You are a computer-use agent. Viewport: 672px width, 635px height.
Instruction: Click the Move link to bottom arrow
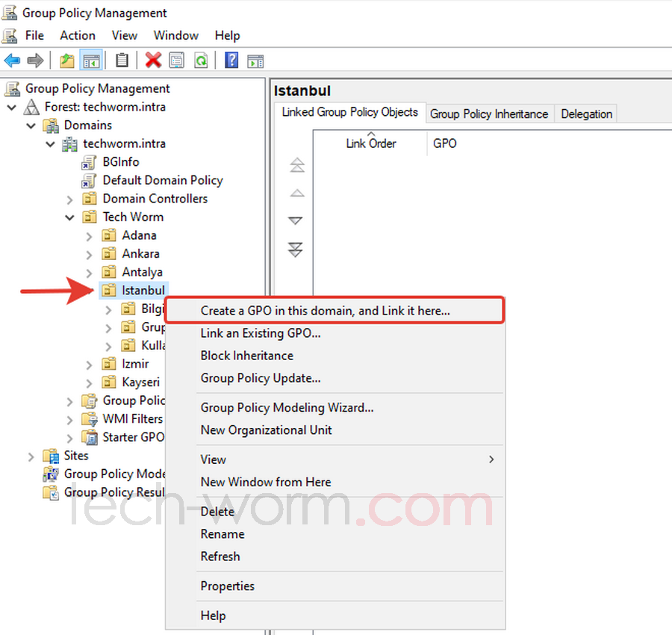point(296,250)
